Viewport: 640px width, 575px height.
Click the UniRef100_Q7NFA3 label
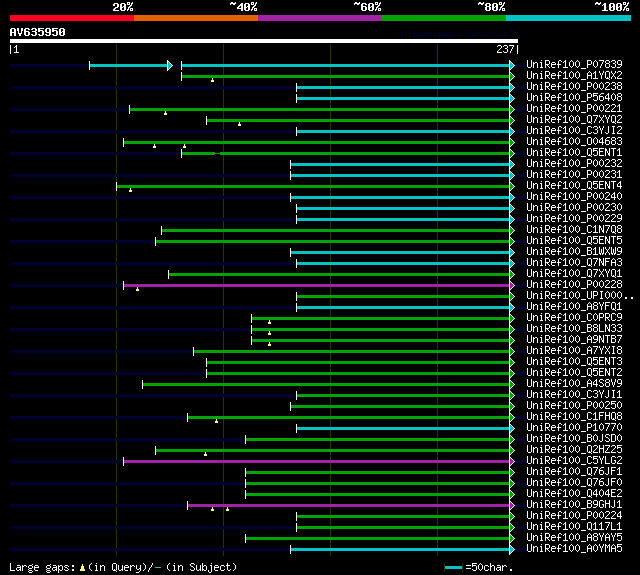[574, 263]
